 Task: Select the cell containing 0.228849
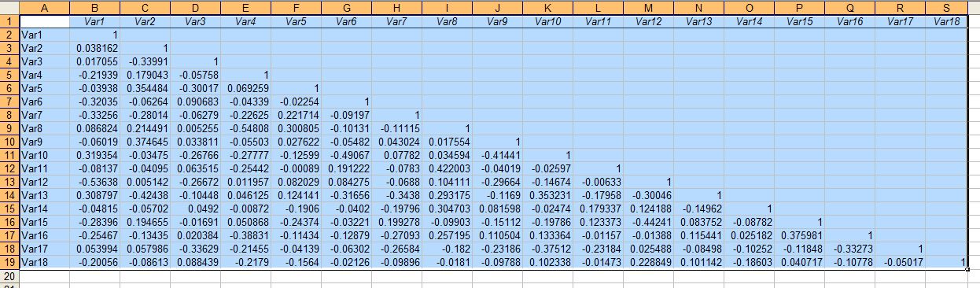(648, 262)
